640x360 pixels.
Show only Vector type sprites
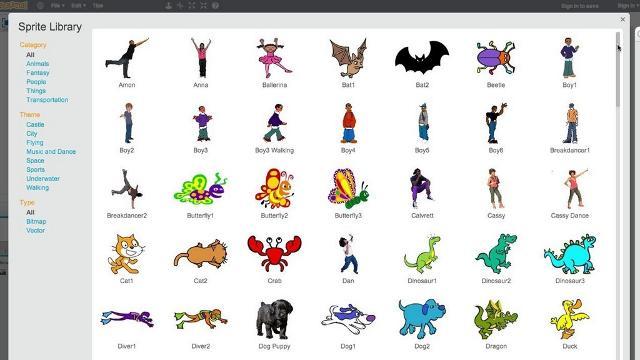click(x=36, y=230)
